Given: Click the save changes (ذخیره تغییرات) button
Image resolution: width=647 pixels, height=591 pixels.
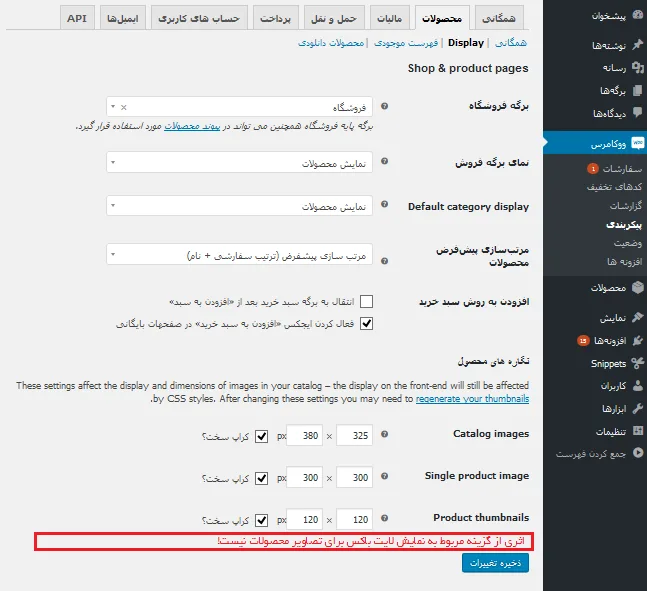Looking at the screenshot, I should tap(495, 563).
